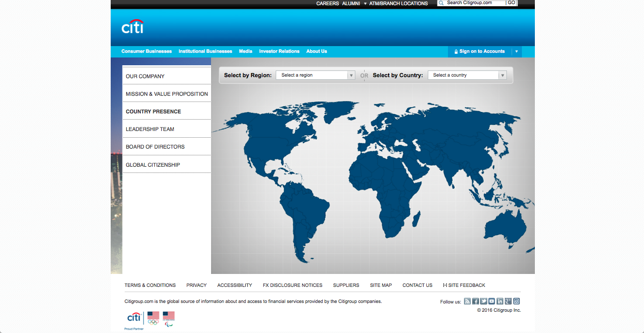The width and height of the screenshot is (644, 333).
Task: Open the Select a country dropdown
Action: pos(467,75)
